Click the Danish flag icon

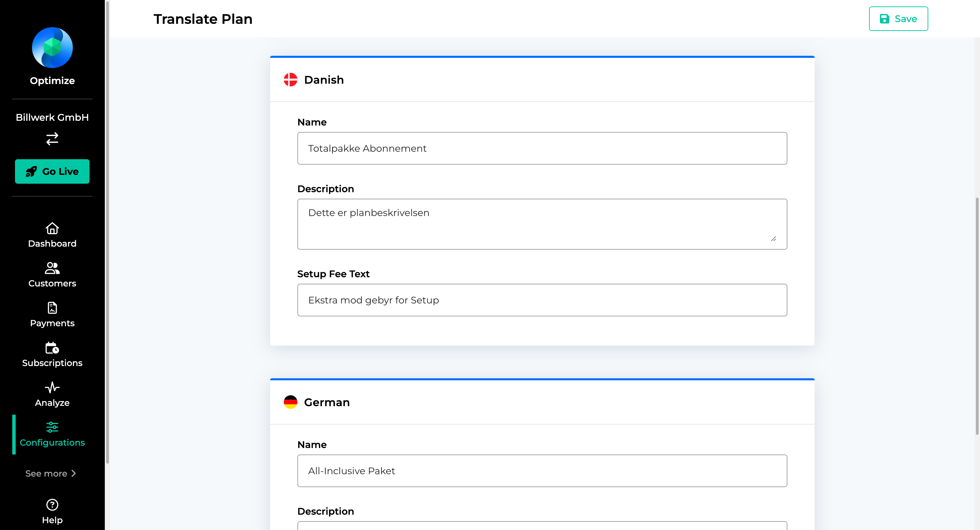click(x=290, y=80)
